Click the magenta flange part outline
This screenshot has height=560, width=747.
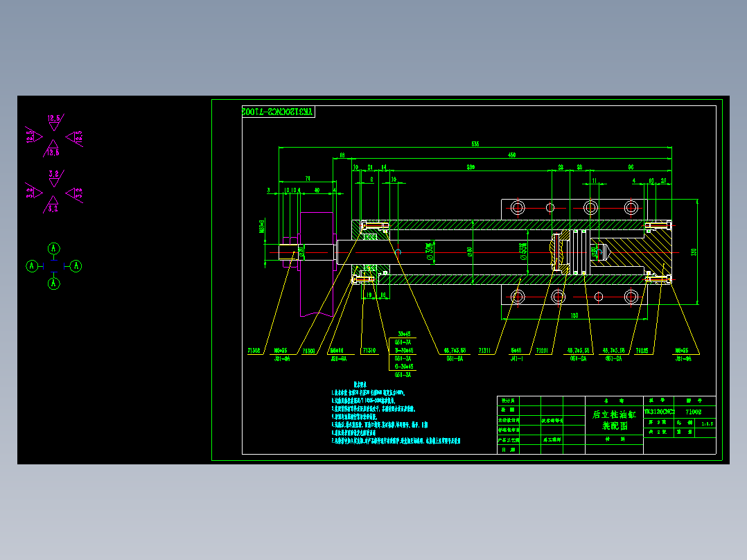click(317, 265)
